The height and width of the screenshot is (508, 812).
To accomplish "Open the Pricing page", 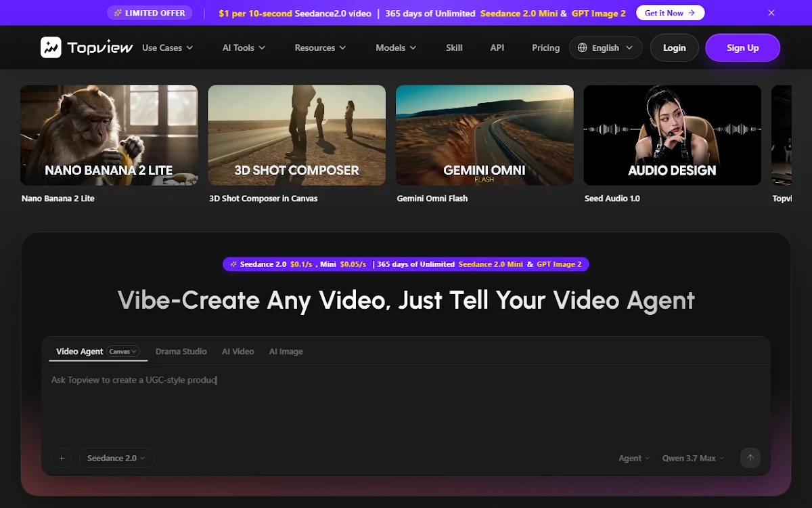I will (545, 47).
